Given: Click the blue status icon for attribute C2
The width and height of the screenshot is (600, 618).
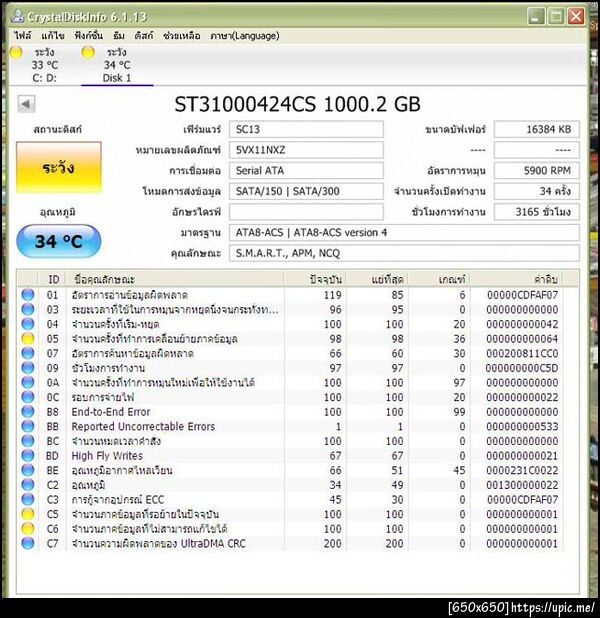Looking at the screenshot, I should [x=28, y=484].
